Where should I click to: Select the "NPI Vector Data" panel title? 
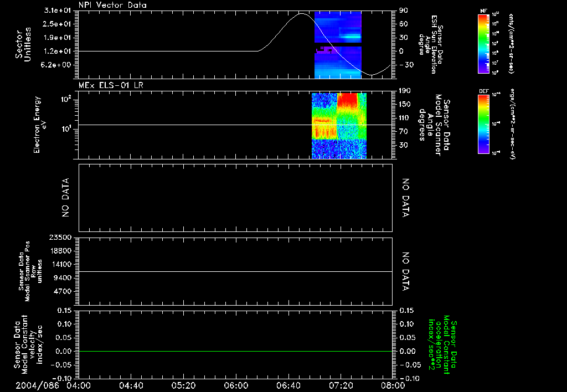tap(112, 5)
